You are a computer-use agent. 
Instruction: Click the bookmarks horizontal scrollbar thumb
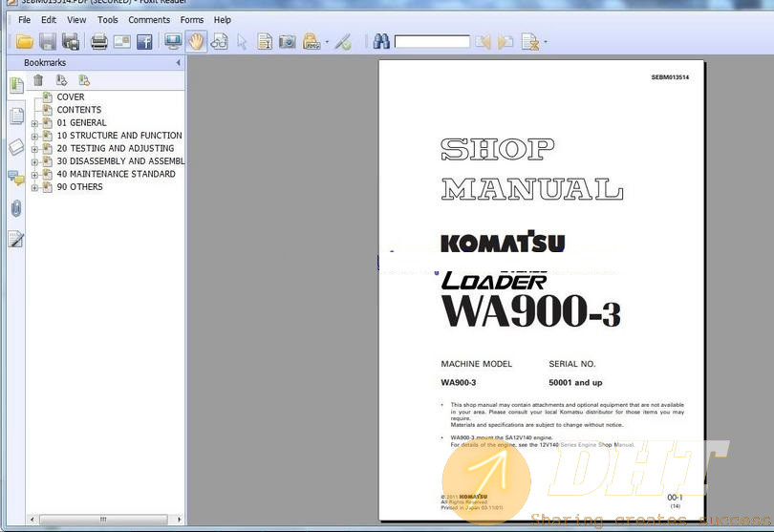click(x=103, y=520)
